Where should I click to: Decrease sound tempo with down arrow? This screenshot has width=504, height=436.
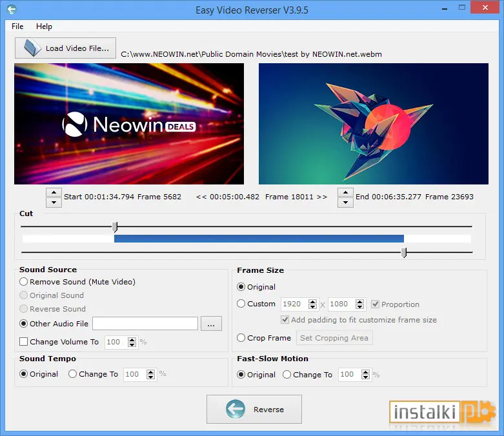click(151, 377)
